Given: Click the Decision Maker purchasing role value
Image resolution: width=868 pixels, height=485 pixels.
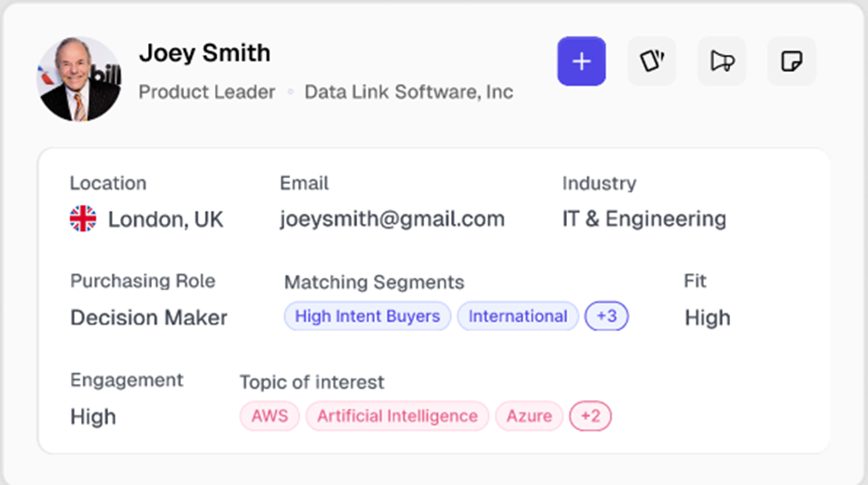Looking at the screenshot, I should 148,317.
